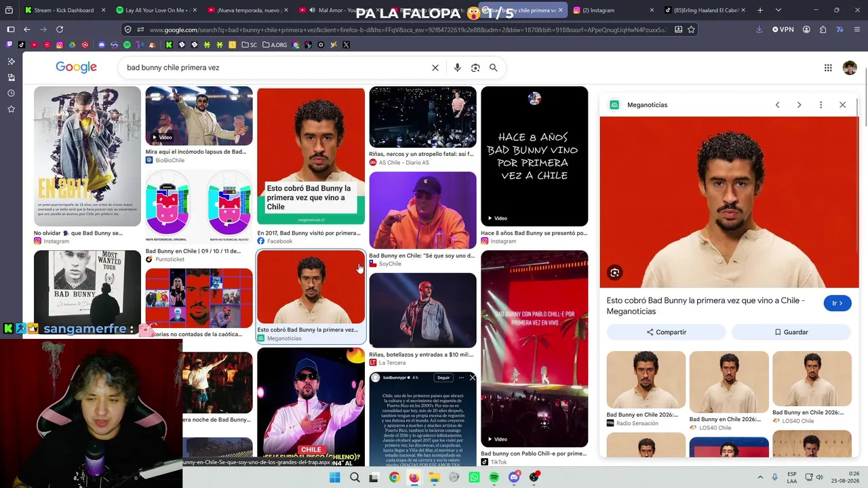868x488 pixels.
Task: Open the Puntoticket seating map result
Action: tap(199, 207)
